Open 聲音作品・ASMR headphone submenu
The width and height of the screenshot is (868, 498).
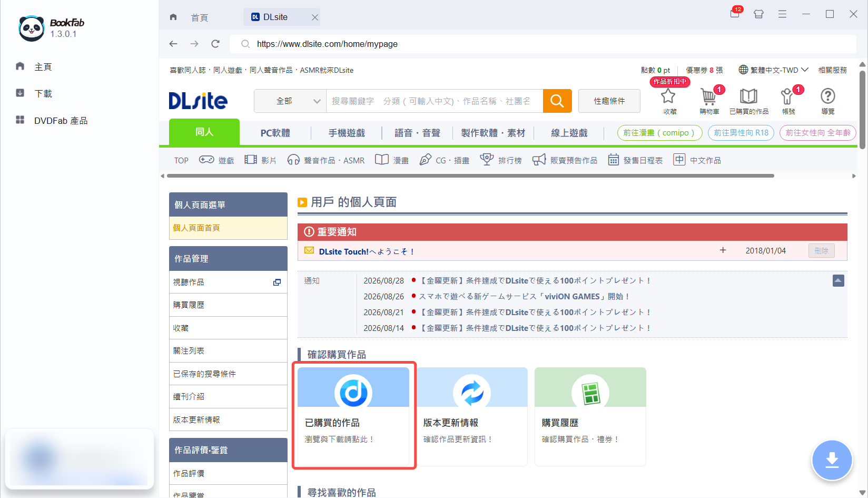pos(325,160)
